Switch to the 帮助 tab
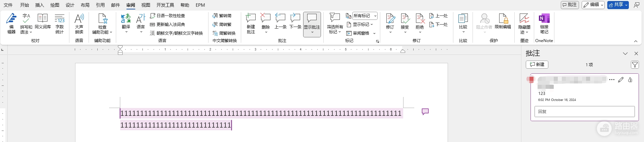This screenshot has height=142, width=644. (x=185, y=5)
